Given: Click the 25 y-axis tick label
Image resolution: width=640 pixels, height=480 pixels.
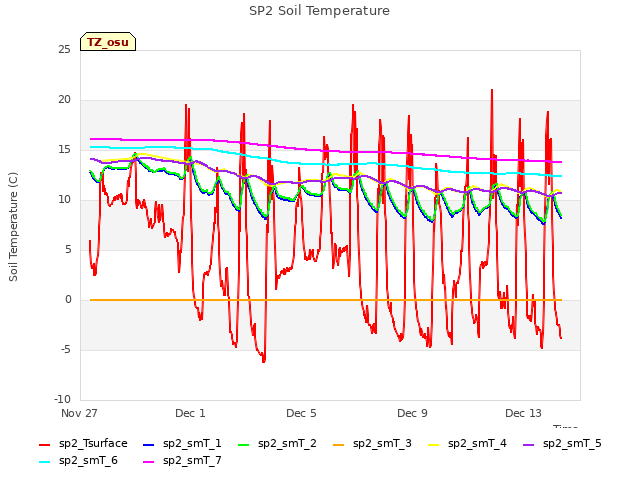Looking at the screenshot, I should (x=64, y=50).
